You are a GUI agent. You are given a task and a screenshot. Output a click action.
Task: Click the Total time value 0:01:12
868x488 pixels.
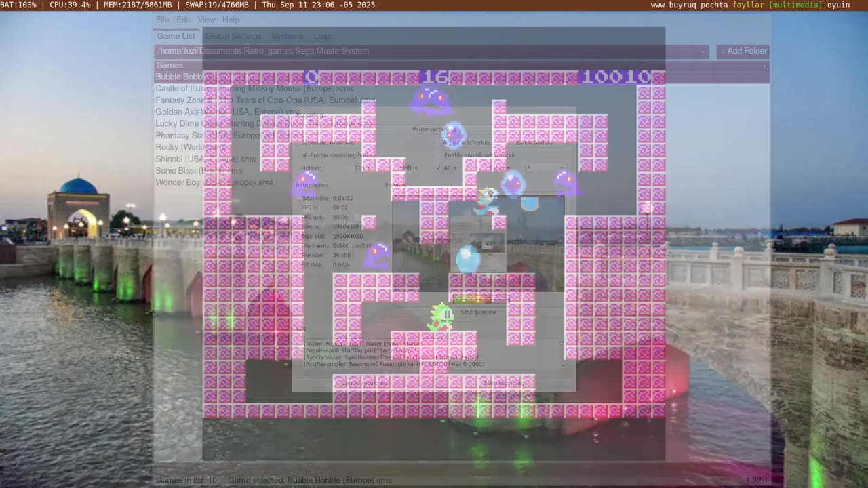[343, 198]
